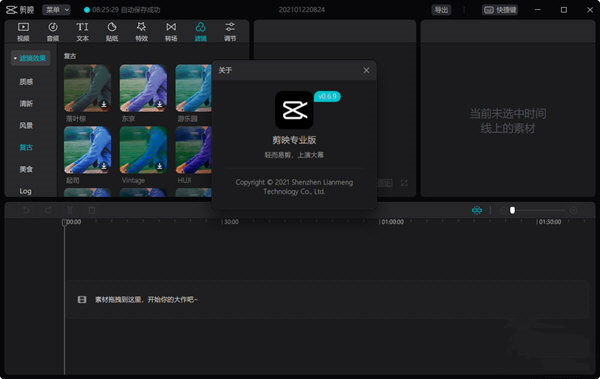Click the trash delete icon in timeline toolbar
Image resolution: width=600 pixels, height=379 pixels.
92,210
